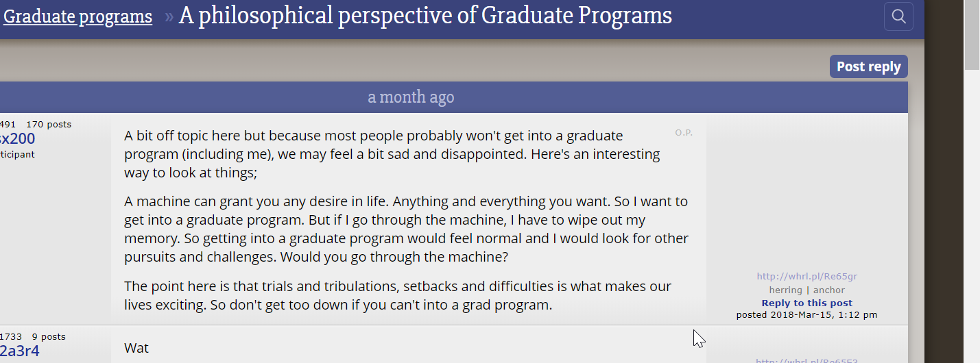Open user profile 2a3r4
This screenshot has width=980, height=363.
coord(19,351)
